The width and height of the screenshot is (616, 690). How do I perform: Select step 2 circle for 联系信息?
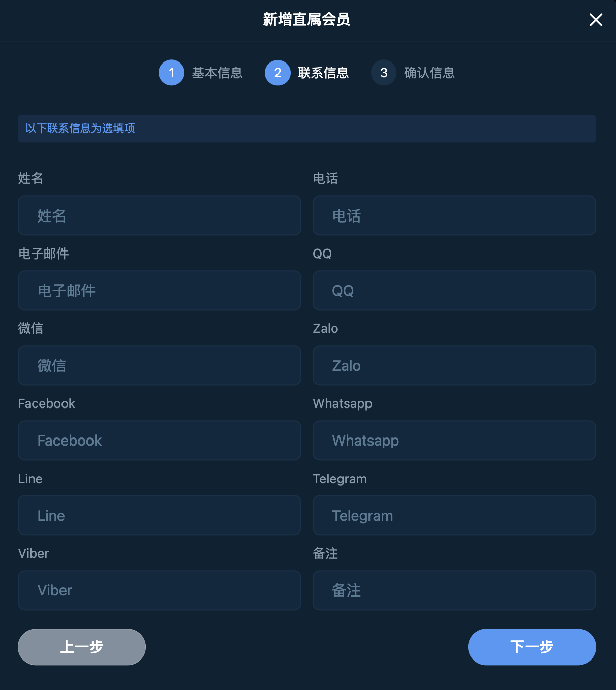[278, 73]
